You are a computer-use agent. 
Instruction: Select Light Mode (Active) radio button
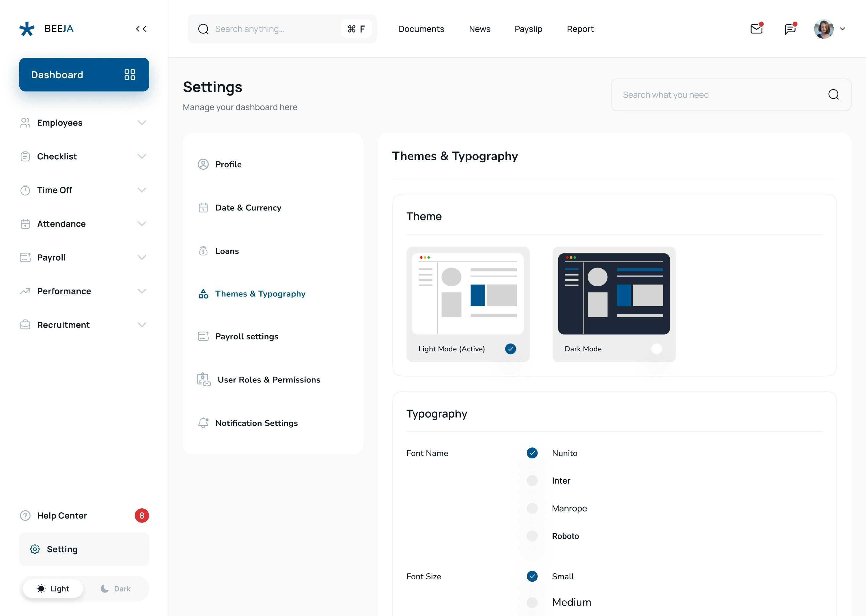[x=511, y=349]
